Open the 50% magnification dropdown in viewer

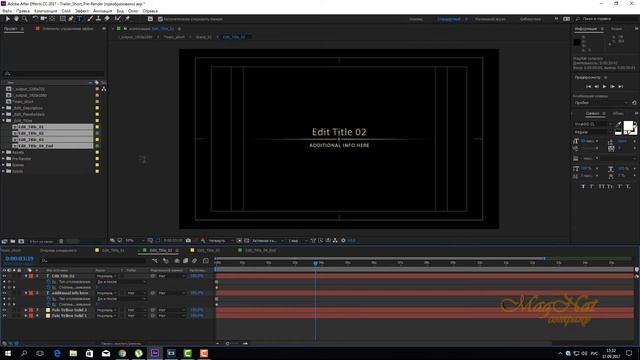pyautogui.click(x=134, y=240)
